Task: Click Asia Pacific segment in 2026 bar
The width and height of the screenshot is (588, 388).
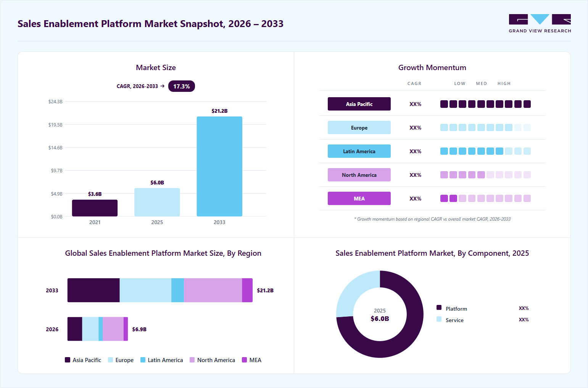Action: (x=75, y=329)
